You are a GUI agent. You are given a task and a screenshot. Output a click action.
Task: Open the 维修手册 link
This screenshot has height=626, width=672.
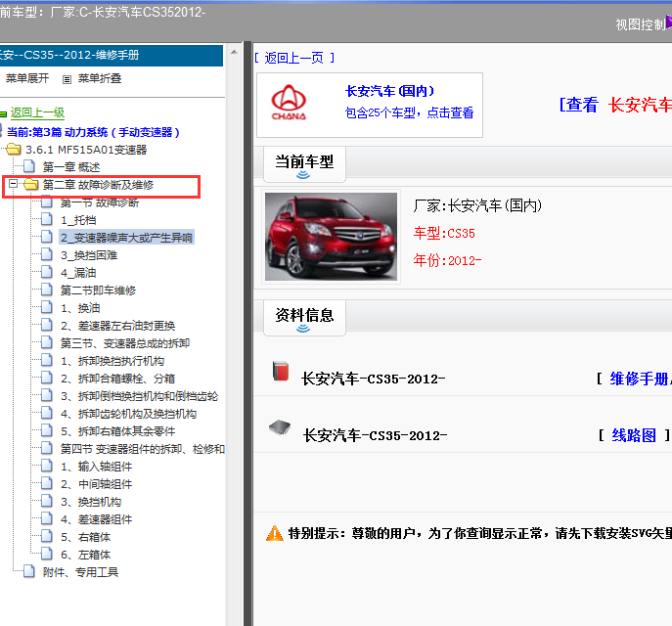tap(639, 379)
